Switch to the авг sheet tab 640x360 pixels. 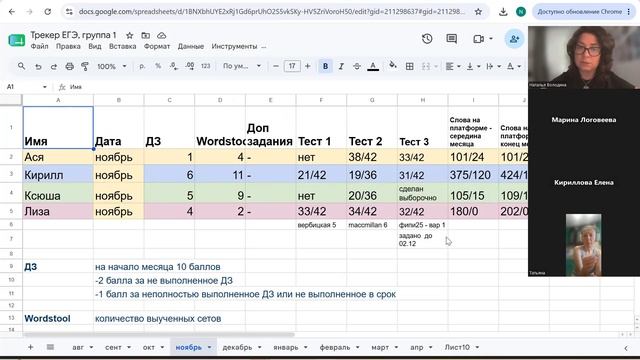coord(78,347)
